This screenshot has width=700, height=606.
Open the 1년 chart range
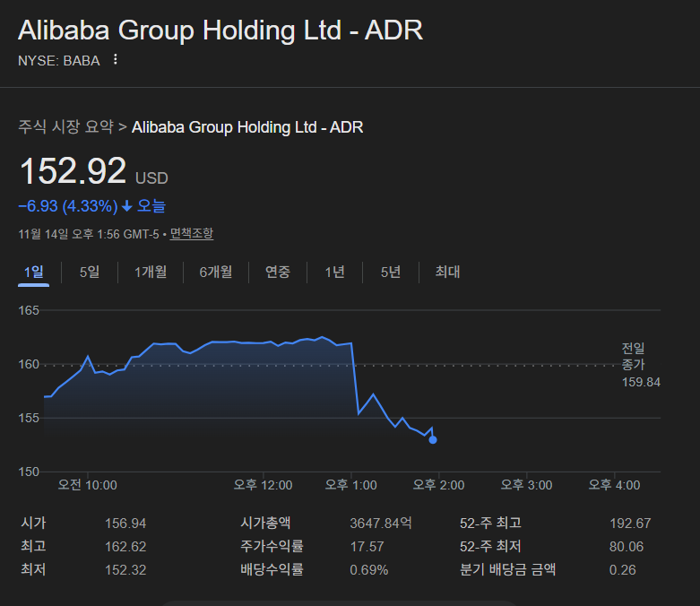334,272
